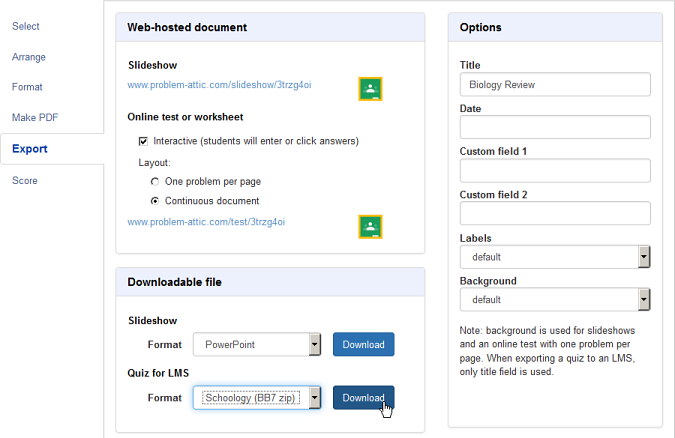Screen dimensions: 675x438
Task: Go to the Select step
Action: pos(26,26)
